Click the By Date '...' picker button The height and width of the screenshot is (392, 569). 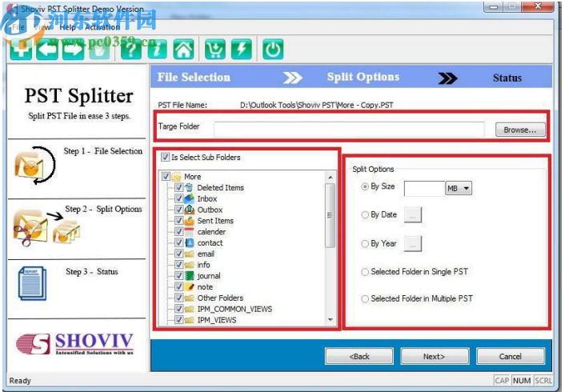413,215
